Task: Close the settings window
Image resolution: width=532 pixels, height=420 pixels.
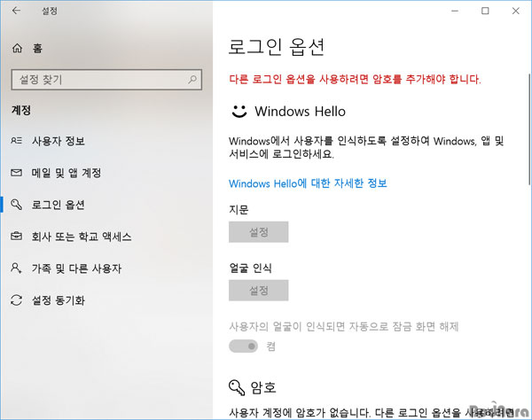Action: coord(516,11)
